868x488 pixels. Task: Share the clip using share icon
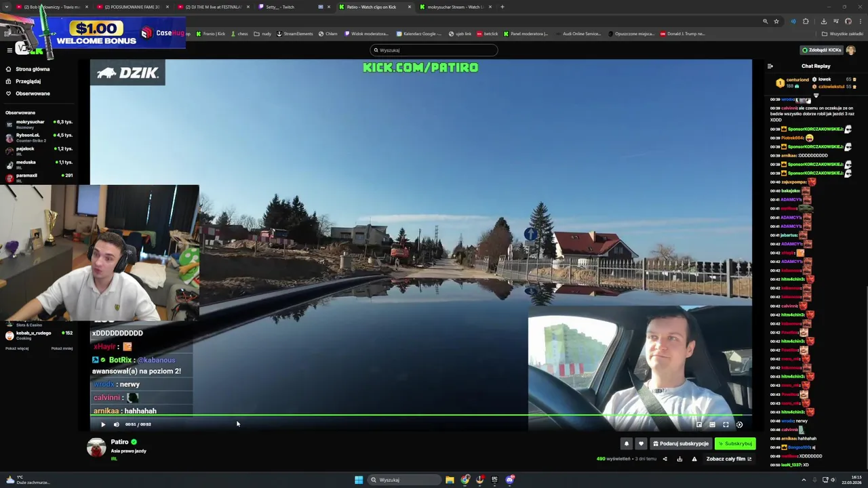[665, 459]
